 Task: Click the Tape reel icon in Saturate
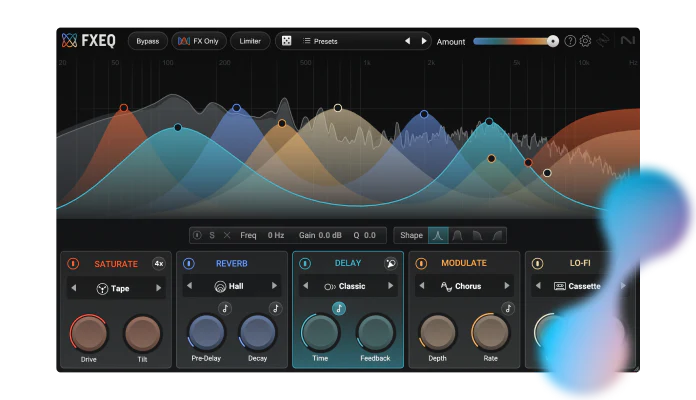102,289
